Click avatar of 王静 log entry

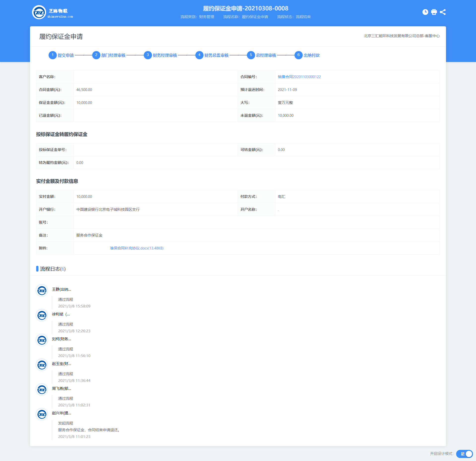[x=42, y=290]
